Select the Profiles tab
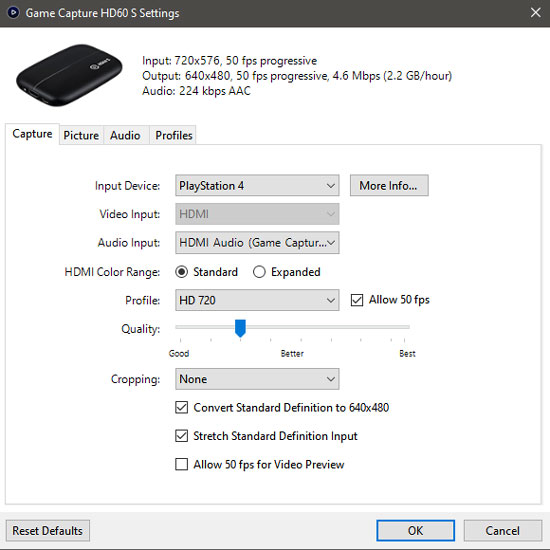The height and width of the screenshot is (550, 550). coord(174,135)
